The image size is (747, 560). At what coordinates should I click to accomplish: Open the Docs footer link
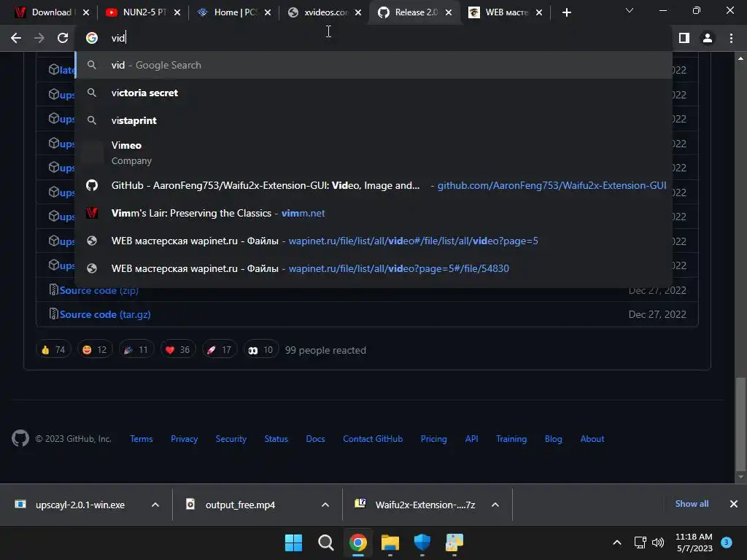(x=315, y=438)
